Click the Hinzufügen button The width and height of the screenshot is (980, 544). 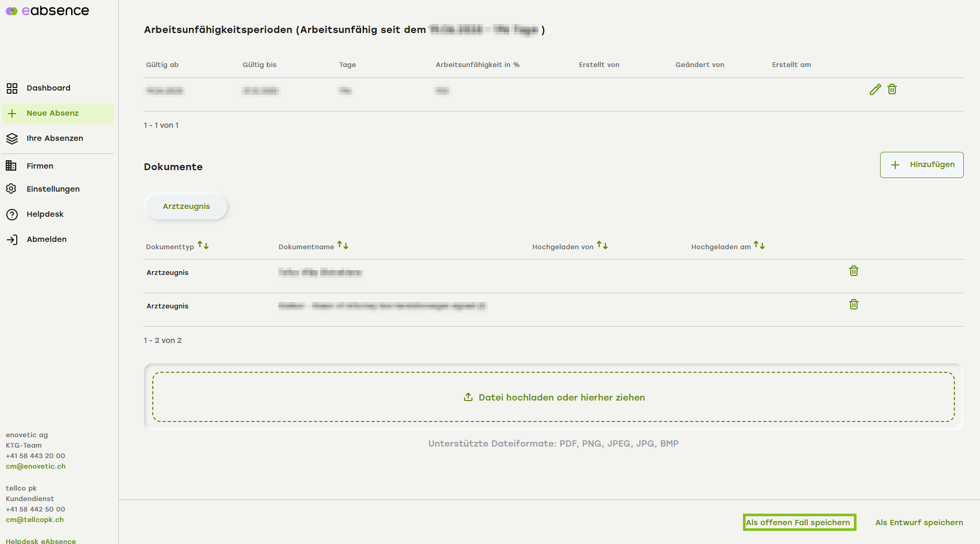pos(921,165)
